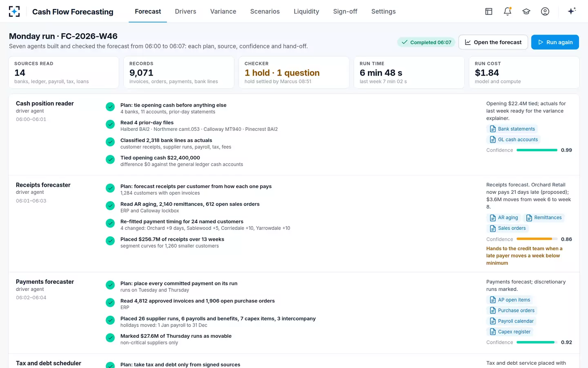This screenshot has height=368, width=588.
Task: Open the AP open items source
Action: pyautogui.click(x=510, y=300)
